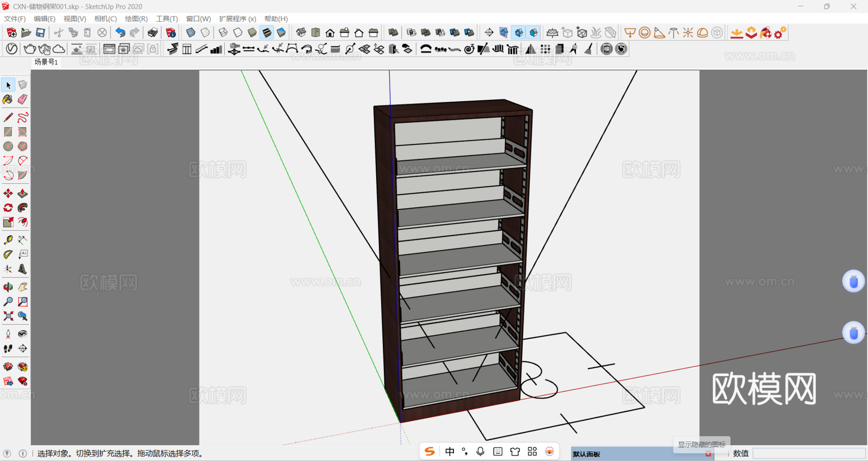Open the 绘图(R) menu
Screen dimensions: 868x461
[x=136, y=19]
